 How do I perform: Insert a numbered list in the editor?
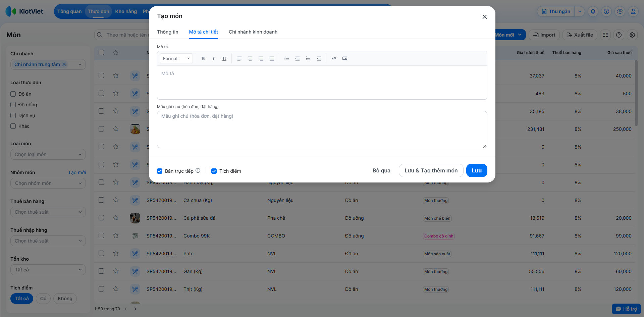coord(308,58)
